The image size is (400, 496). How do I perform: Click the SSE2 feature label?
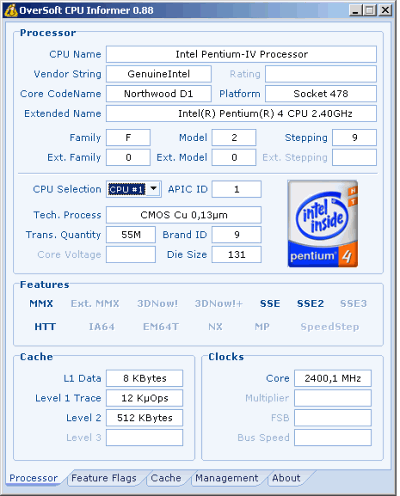(x=310, y=304)
